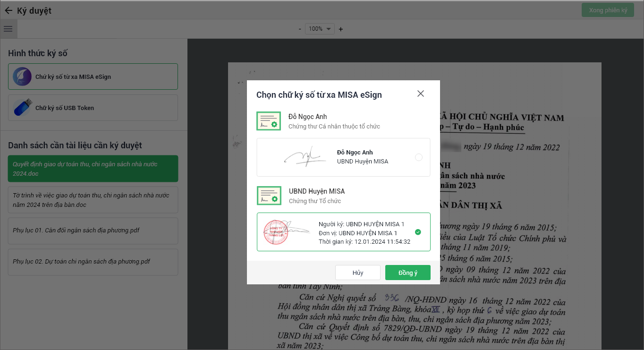Click the Người ký: UBND HUYỆN MISA 1 line
644x350 pixels.
[362, 224]
